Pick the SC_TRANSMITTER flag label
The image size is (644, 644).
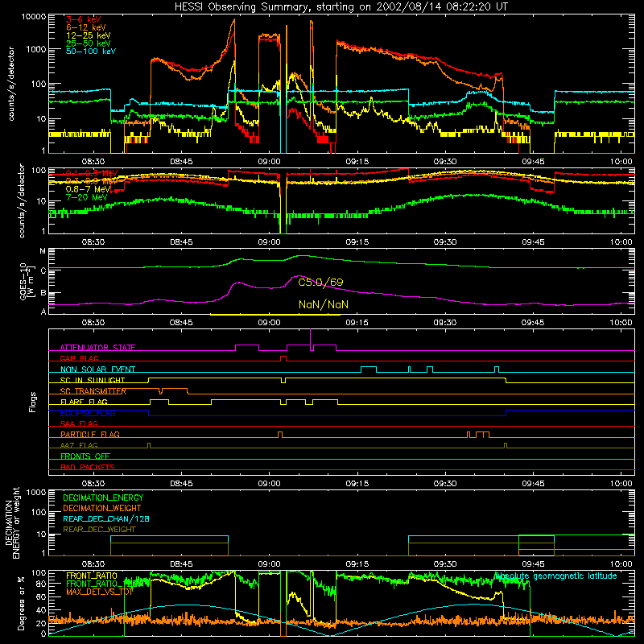pyautogui.click(x=93, y=391)
